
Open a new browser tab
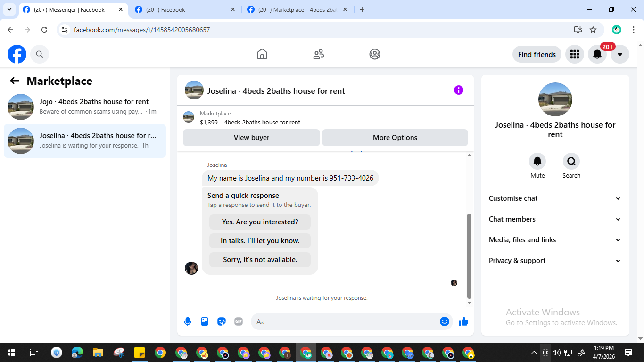(362, 9)
